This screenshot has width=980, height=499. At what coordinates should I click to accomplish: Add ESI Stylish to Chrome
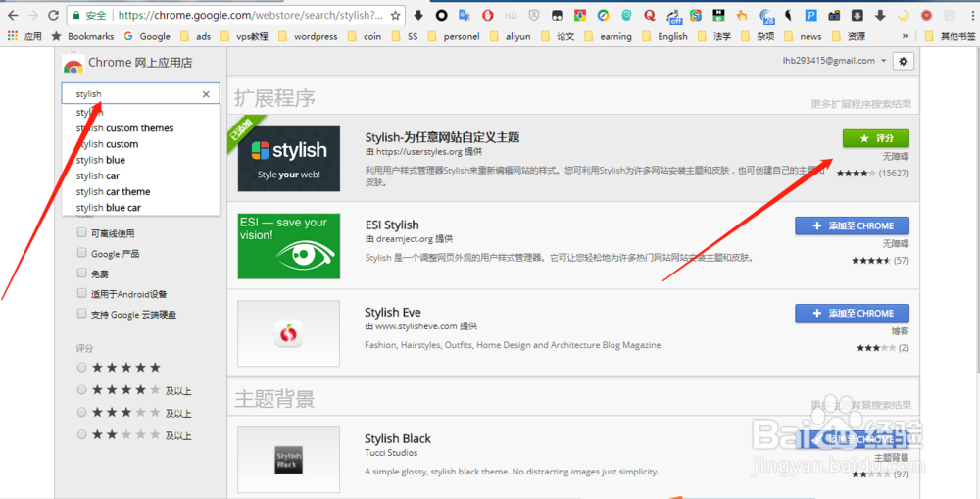(852, 225)
